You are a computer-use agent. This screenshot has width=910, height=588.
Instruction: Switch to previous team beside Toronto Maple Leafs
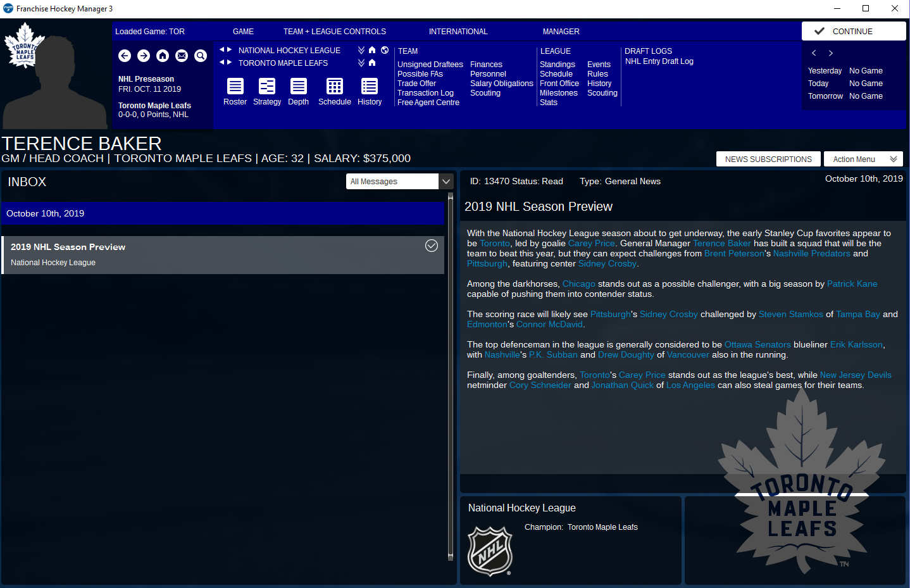pyautogui.click(x=222, y=62)
